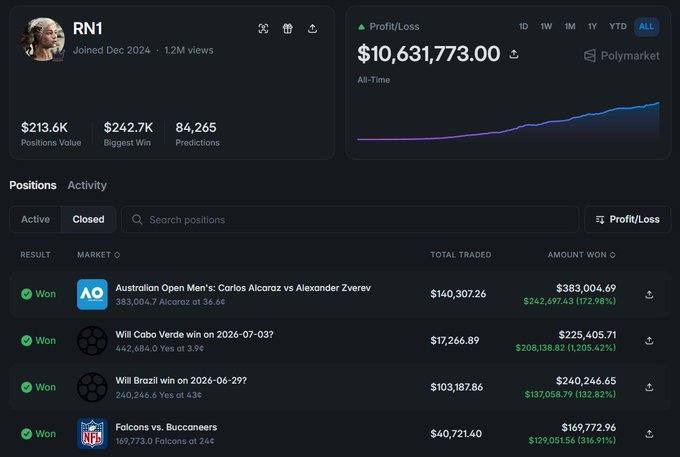Image resolution: width=680 pixels, height=457 pixels.
Task: Show Active positions
Action: 36,219
